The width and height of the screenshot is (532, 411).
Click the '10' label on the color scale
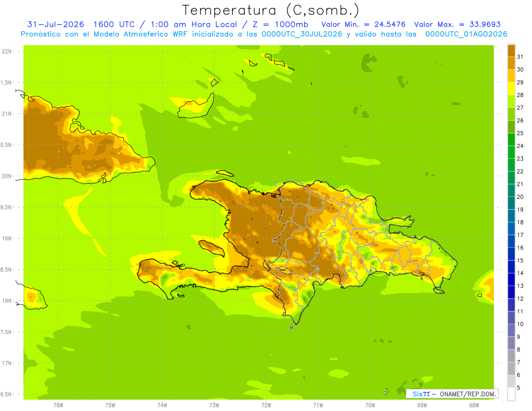click(x=520, y=324)
